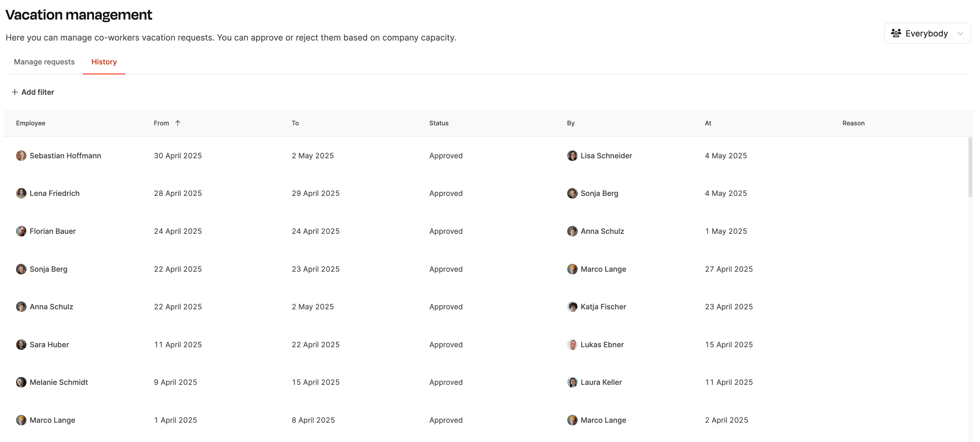980x442 pixels.
Task: Click Sebastian Hoffmann's avatar
Action: (x=21, y=156)
